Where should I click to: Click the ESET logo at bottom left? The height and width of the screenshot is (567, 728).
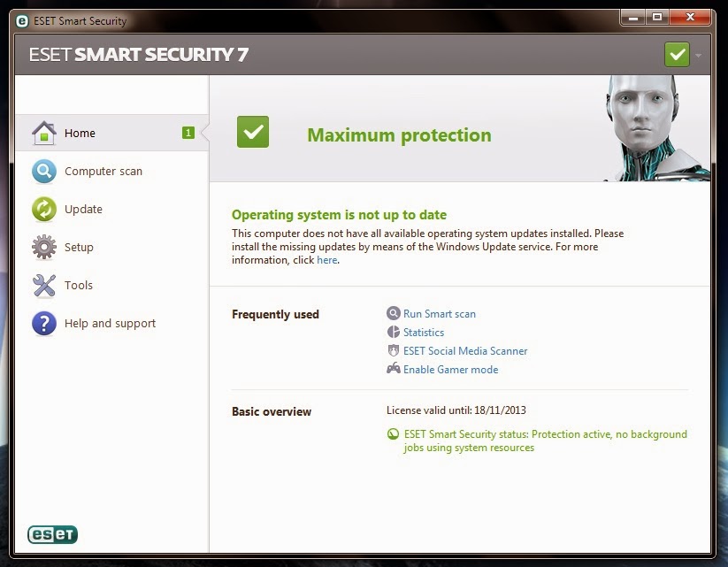point(52,534)
